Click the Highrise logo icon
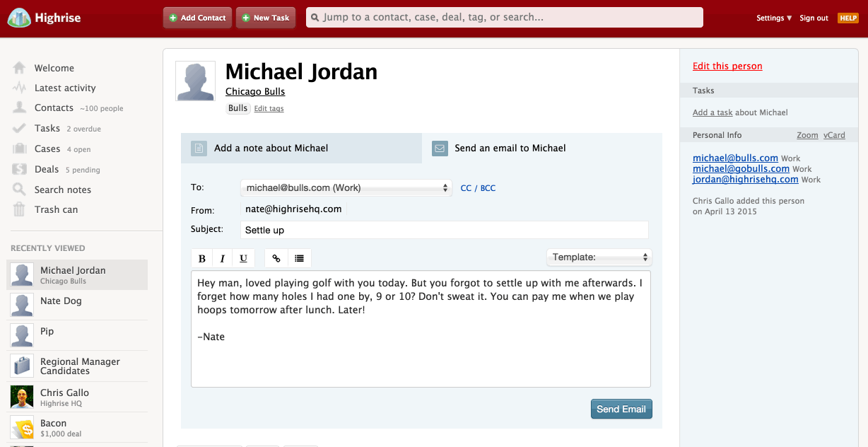This screenshot has height=447, width=868. [19, 18]
